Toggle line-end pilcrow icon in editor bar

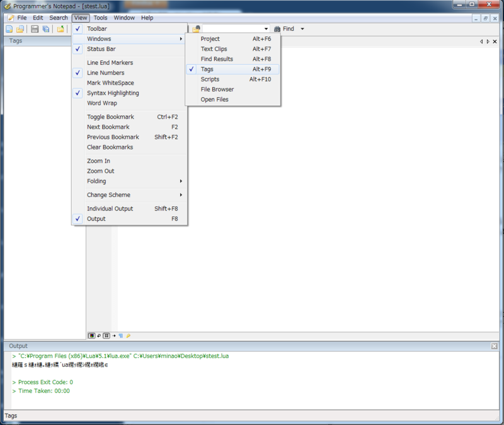121,335
